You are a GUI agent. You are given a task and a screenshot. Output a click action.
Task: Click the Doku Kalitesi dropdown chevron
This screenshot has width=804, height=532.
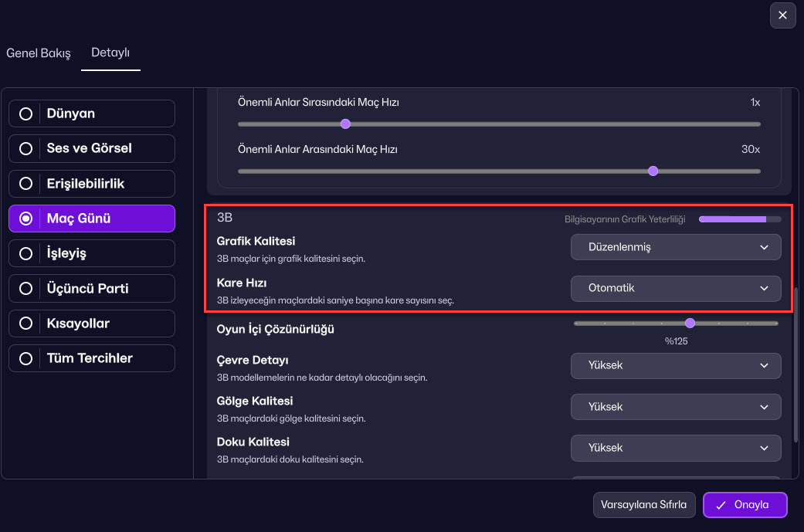[764, 448]
